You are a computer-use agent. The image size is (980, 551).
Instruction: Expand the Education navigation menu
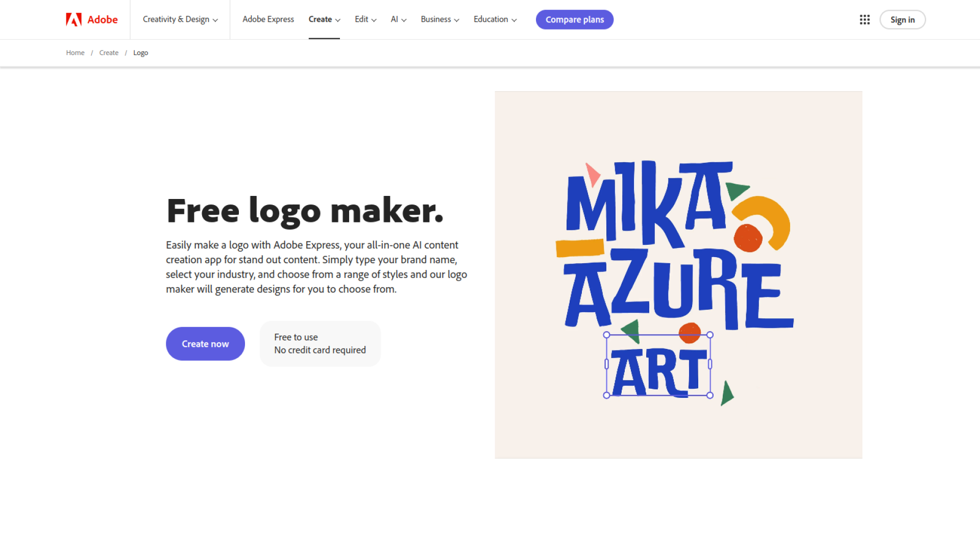click(495, 19)
